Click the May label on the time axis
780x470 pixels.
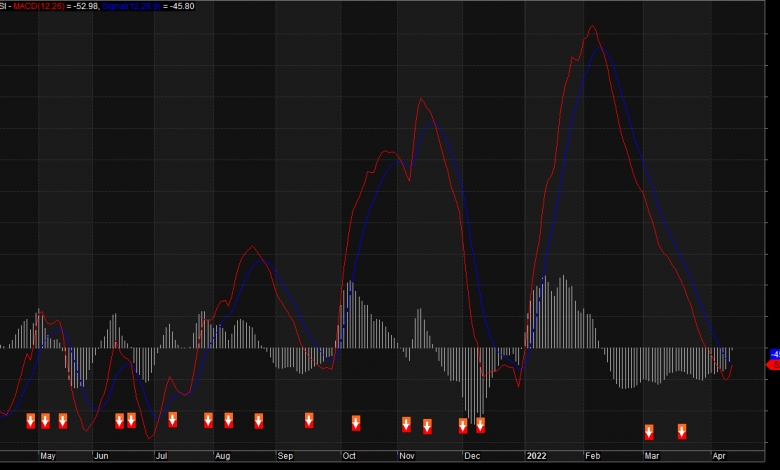(47, 455)
